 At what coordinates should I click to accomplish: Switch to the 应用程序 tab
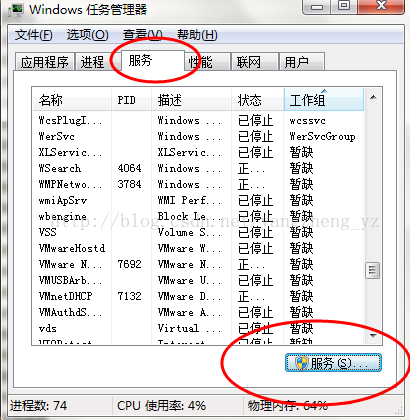coord(44,62)
